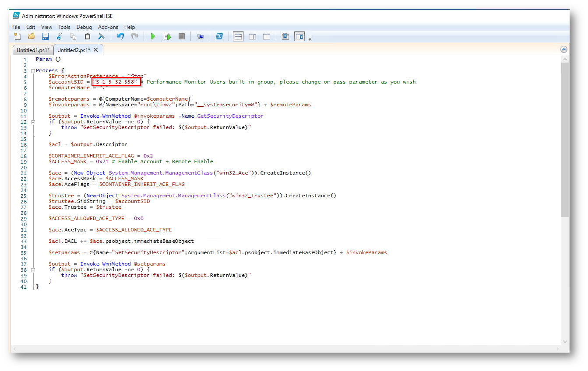Open toolbar options overflow arrow
Image resolution: width=588 pixels, height=371 pixels.
(x=310, y=39)
